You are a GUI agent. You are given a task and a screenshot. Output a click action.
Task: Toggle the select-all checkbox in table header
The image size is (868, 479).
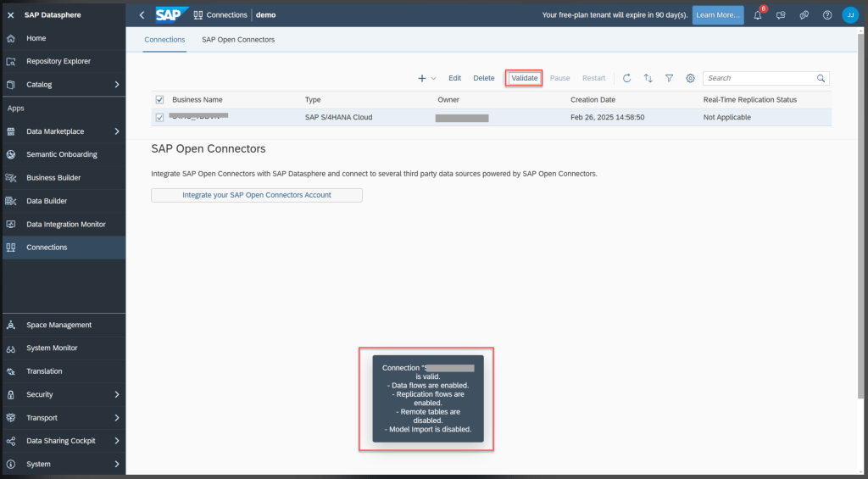pos(159,100)
